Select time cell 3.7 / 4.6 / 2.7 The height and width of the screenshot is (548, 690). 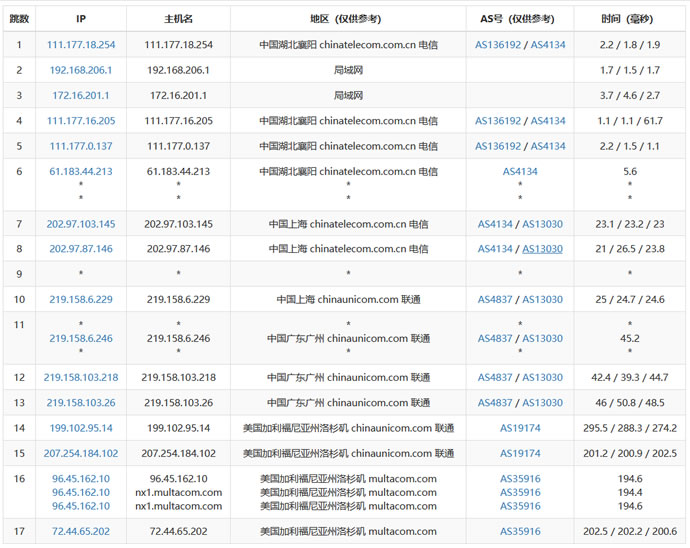(x=630, y=96)
